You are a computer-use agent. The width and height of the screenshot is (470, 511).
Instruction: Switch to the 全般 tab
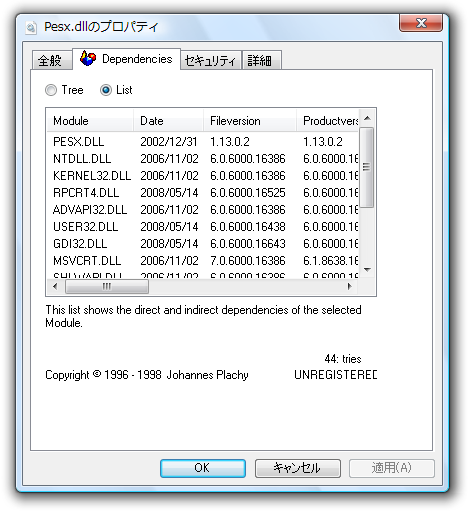52,60
